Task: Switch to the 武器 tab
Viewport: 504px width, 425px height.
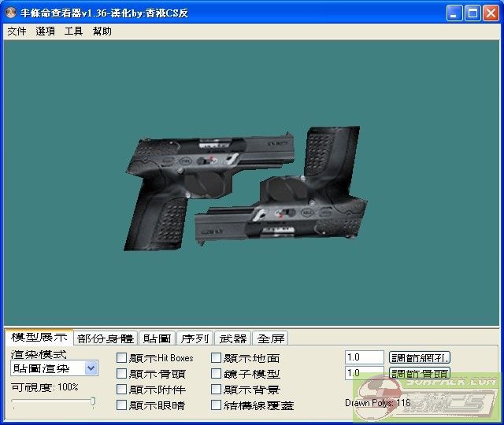Action: tap(233, 338)
